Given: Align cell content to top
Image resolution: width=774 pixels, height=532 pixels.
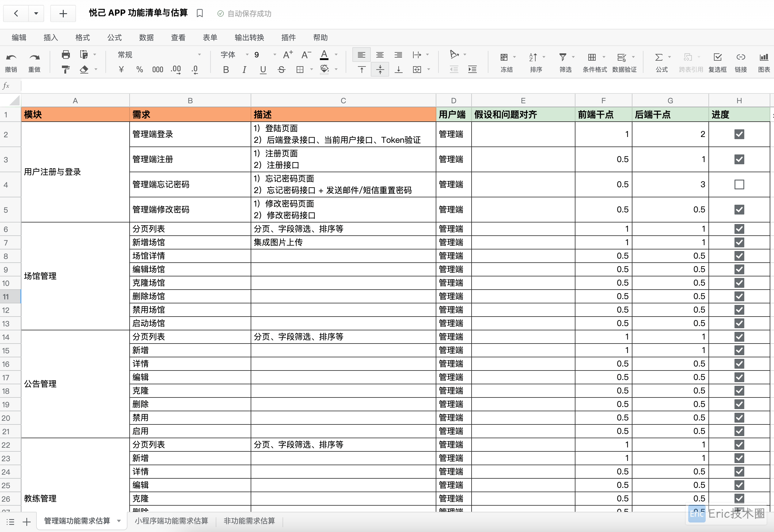Looking at the screenshot, I should (362, 69).
